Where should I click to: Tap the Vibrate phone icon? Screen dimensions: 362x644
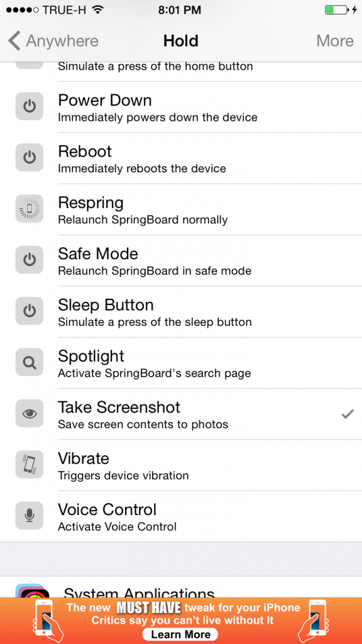coord(29,464)
